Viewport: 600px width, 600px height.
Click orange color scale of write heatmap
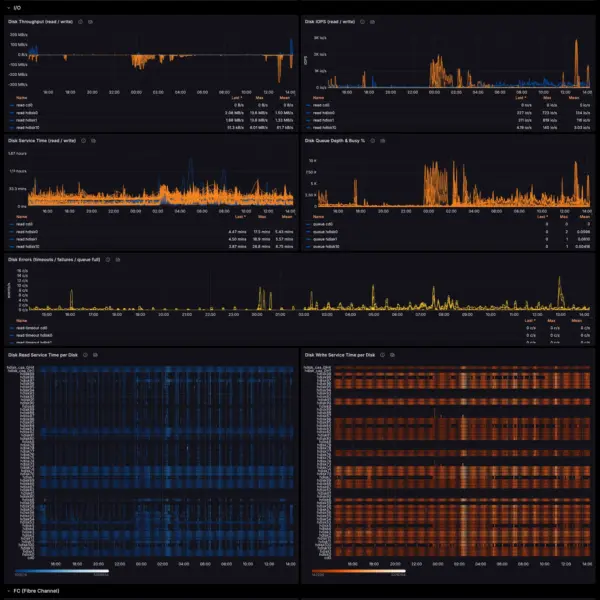tap(359, 571)
